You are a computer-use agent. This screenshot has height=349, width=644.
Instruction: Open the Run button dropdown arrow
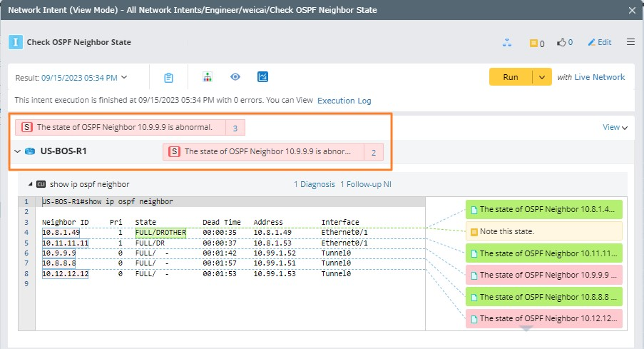542,77
